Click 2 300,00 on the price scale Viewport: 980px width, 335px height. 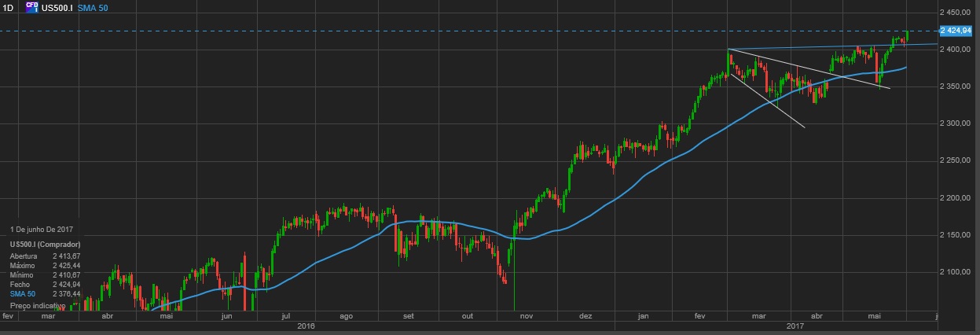[x=958, y=123]
